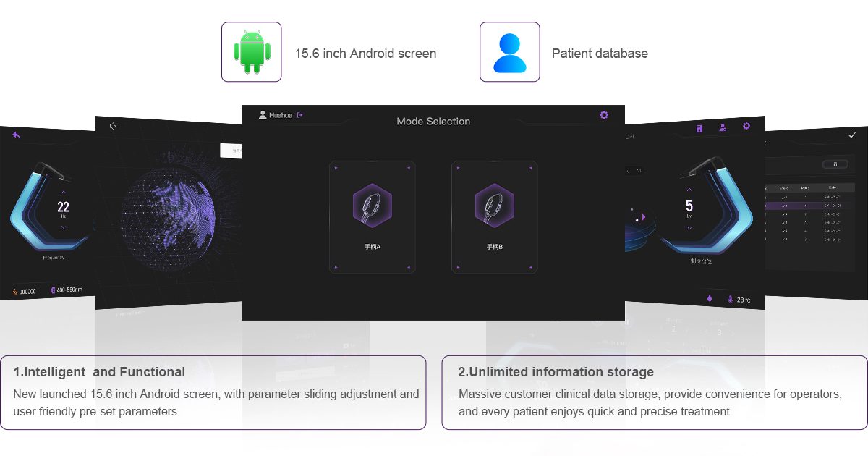Click the water drop icon near -28°C
The height and width of the screenshot is (456, 868).
pyautogui.click(x=710, y=298)
